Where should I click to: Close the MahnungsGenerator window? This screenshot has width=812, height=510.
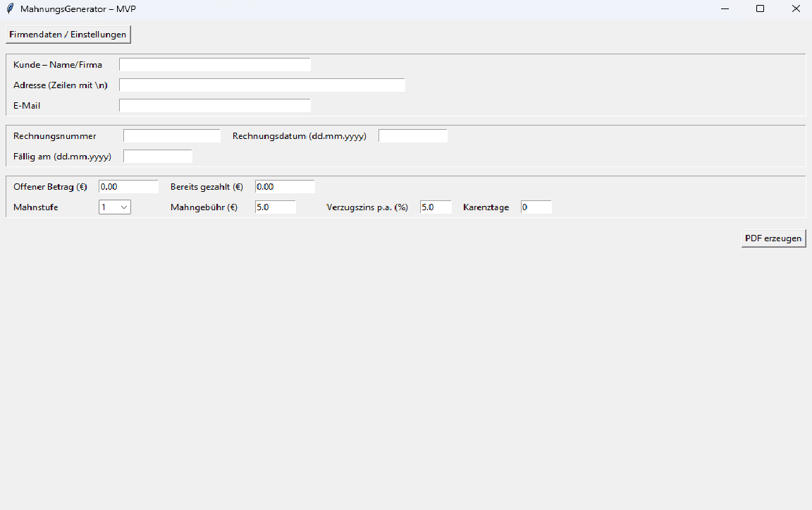(x=795, y=8)
